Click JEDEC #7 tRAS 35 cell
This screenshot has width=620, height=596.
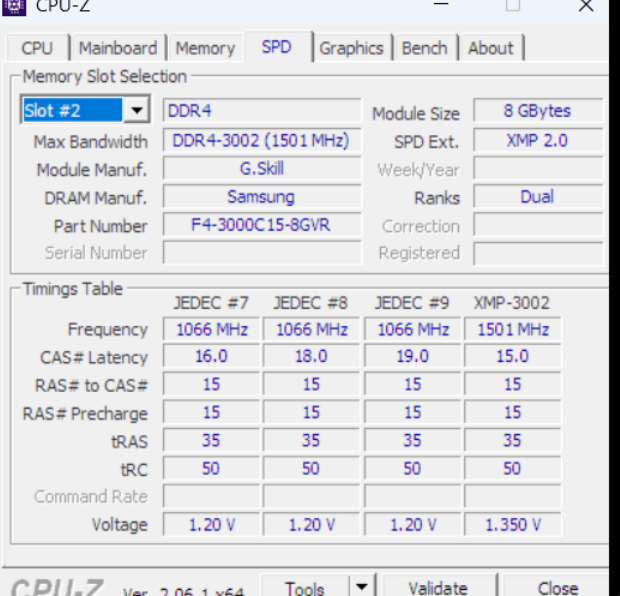(x=212, y=440)
